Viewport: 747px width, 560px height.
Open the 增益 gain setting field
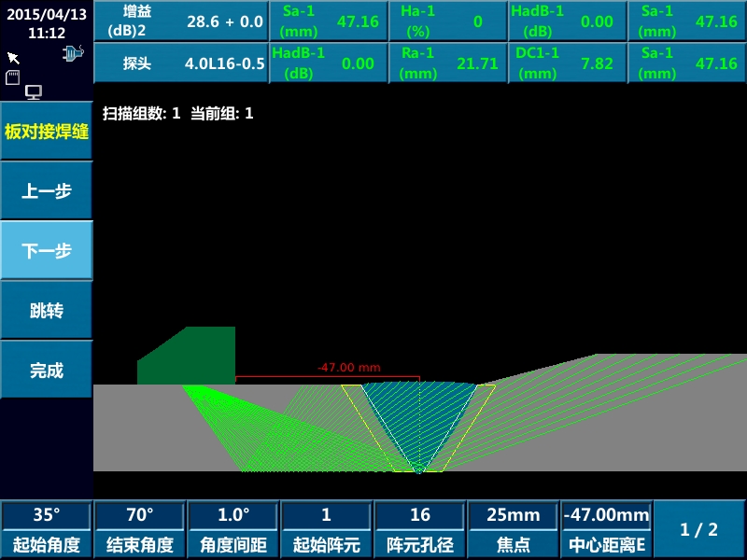coord(181,21)
